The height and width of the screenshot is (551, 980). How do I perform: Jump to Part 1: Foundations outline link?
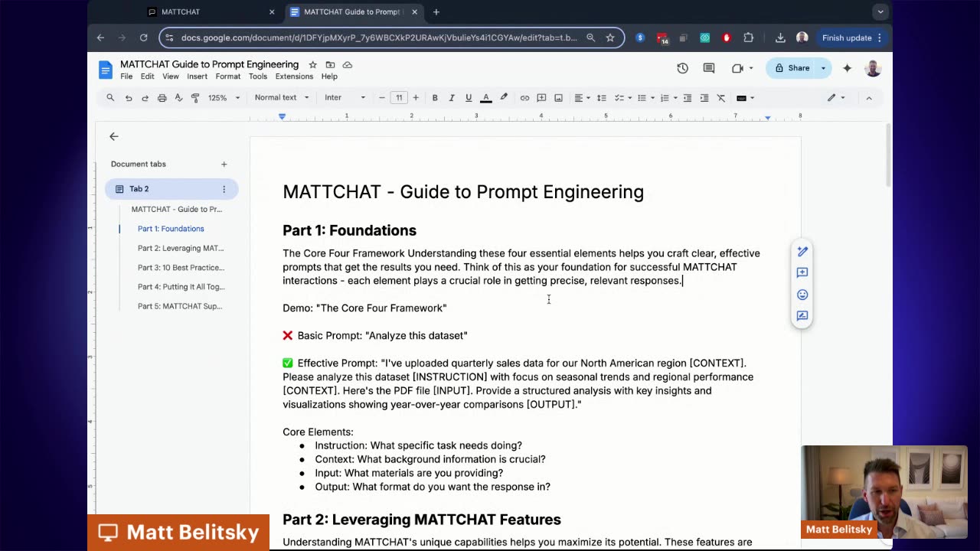[x=171, y=229]
